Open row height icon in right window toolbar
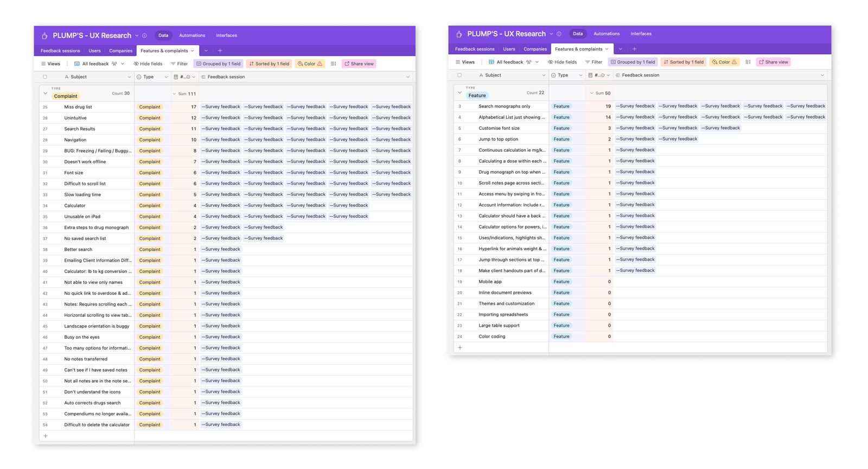 pyautogui.click(x=748, y=62)
